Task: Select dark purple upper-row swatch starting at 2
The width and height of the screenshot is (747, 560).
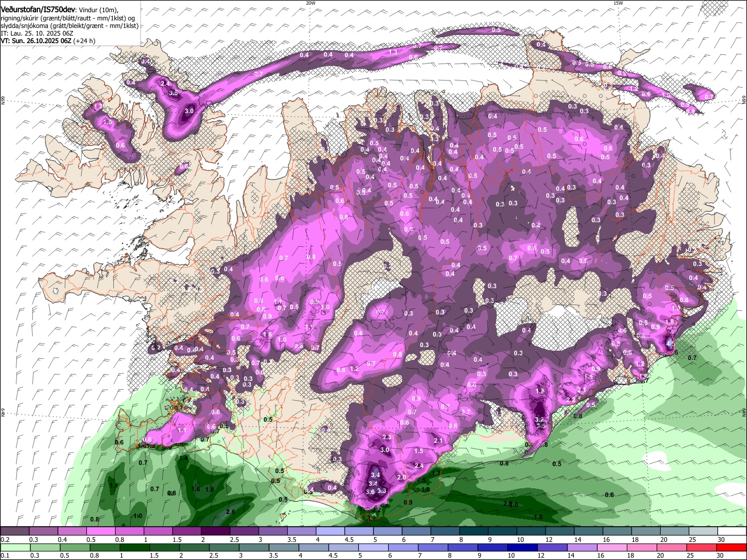Action: click(215, 531)
